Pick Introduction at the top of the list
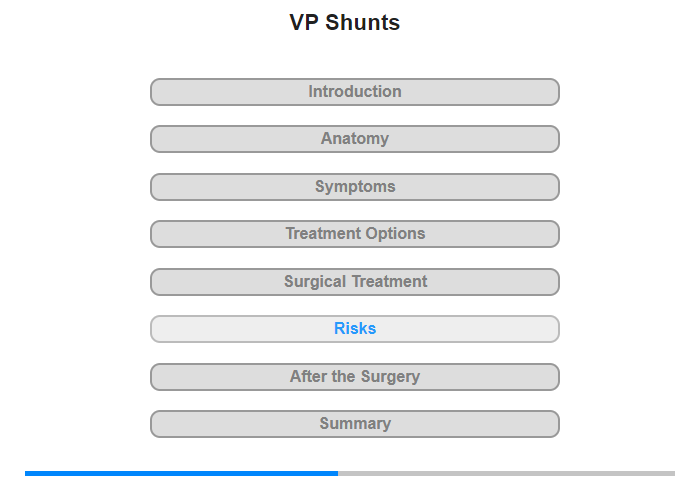The width and height of the screenshot is (700, 480). point(354,92)
